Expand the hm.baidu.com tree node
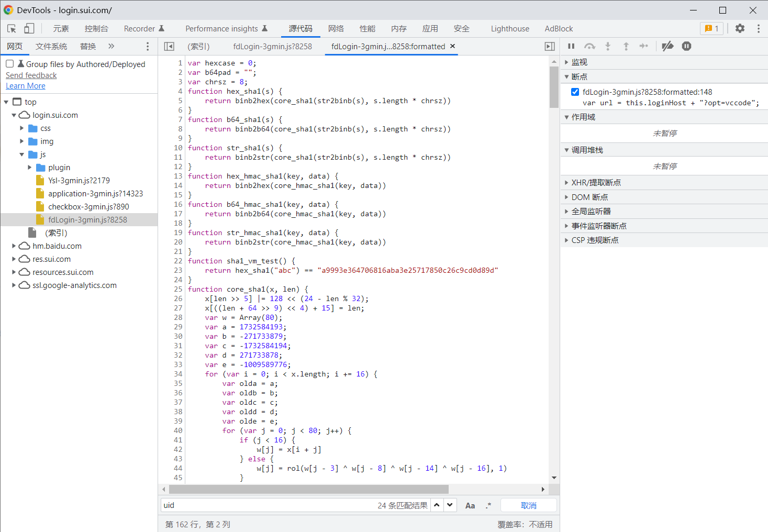 (14, 246)
